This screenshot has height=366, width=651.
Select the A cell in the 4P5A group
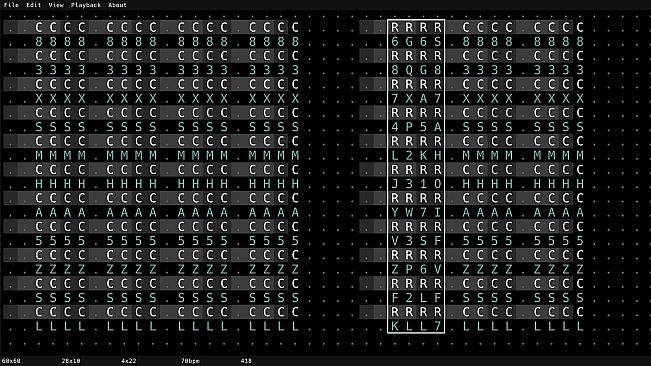tap(438, 127)
